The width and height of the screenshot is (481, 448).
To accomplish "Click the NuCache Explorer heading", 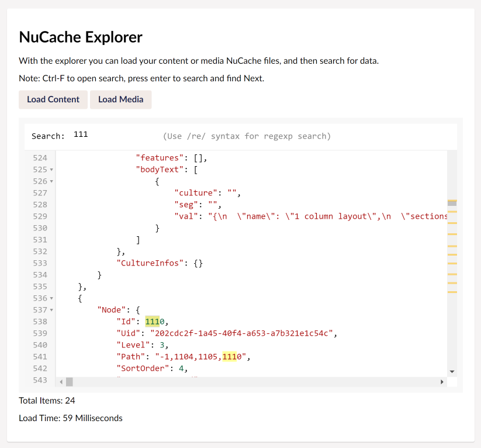I will [81, 37].
